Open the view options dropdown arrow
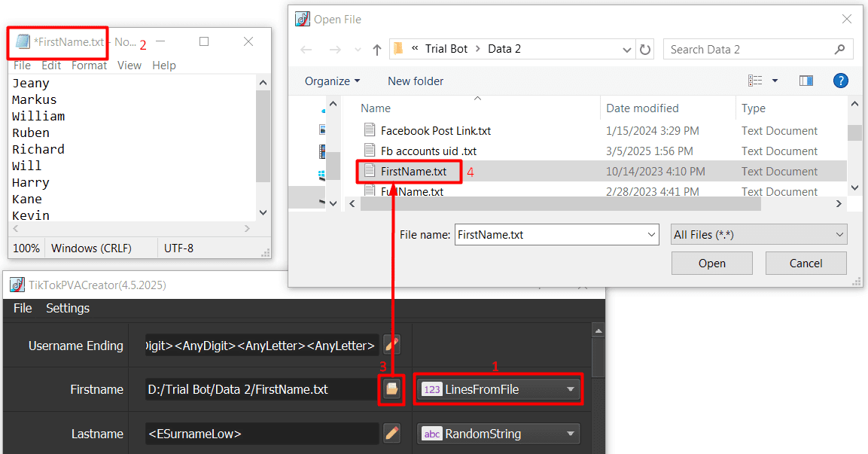Viewport: 868px width, 454px height. tap(775, 81)
